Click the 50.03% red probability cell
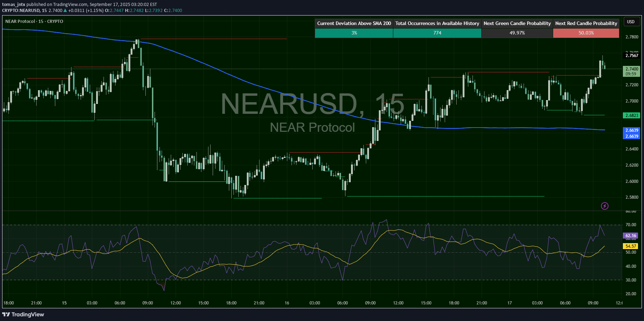This screenshot has height=321, width=644. [586, 33]
